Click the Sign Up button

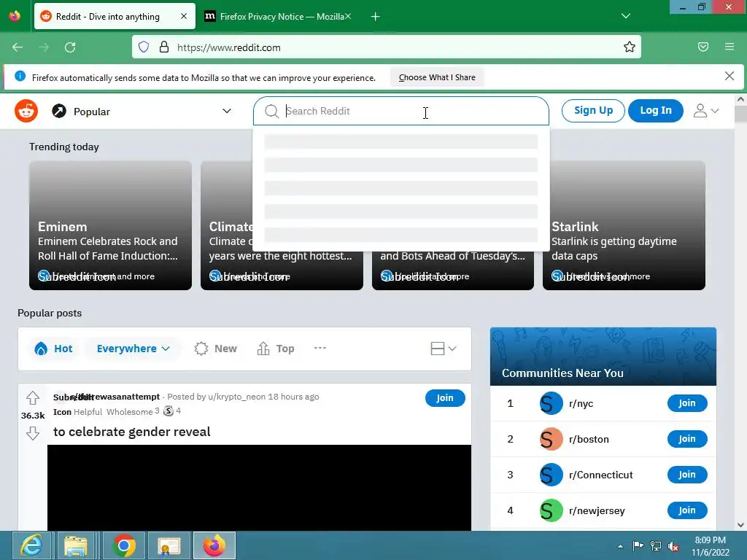(x=593, y=111)
